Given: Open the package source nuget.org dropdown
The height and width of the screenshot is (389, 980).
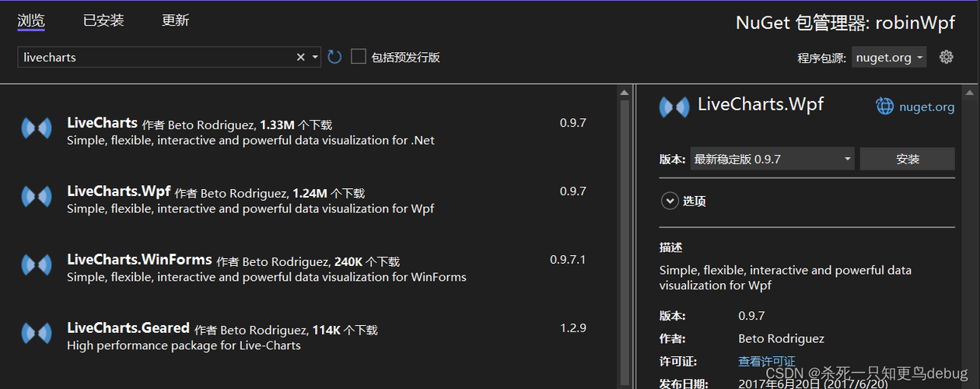Looking at the screenshot, I should (x=890, y=58).
